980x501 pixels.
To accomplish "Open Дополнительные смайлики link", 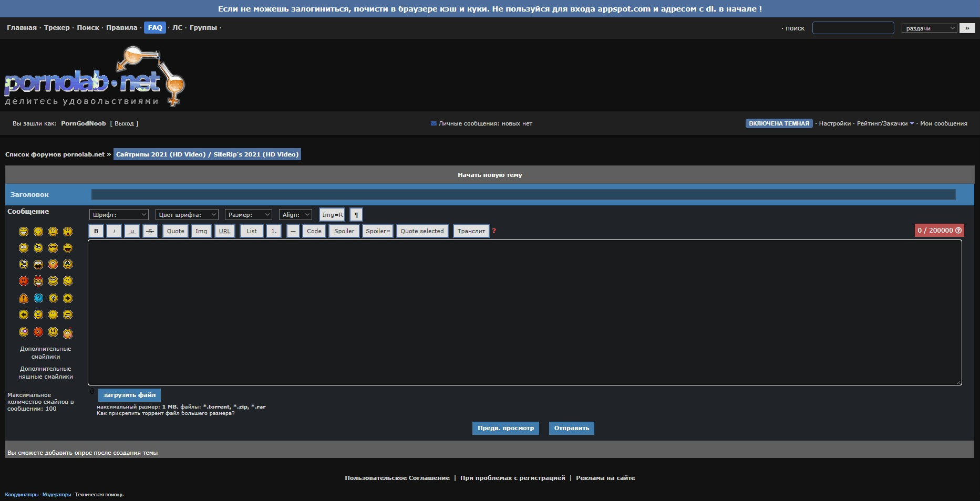I will click(x=46, y=352).
